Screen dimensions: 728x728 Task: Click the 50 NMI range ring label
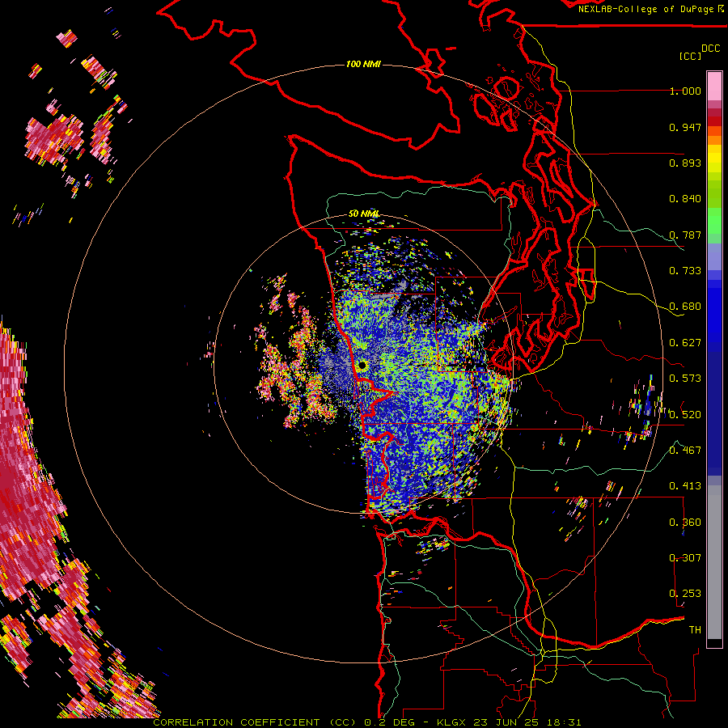pyautogui.click(x=364, y=214)
